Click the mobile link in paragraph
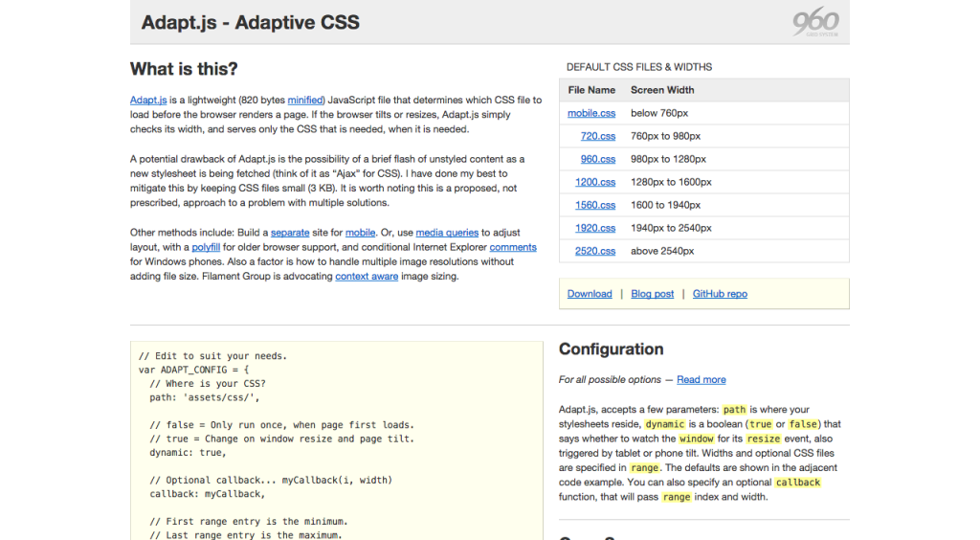Image resolution: width=980 pixels, height=540 pixels. coord(361,233)
